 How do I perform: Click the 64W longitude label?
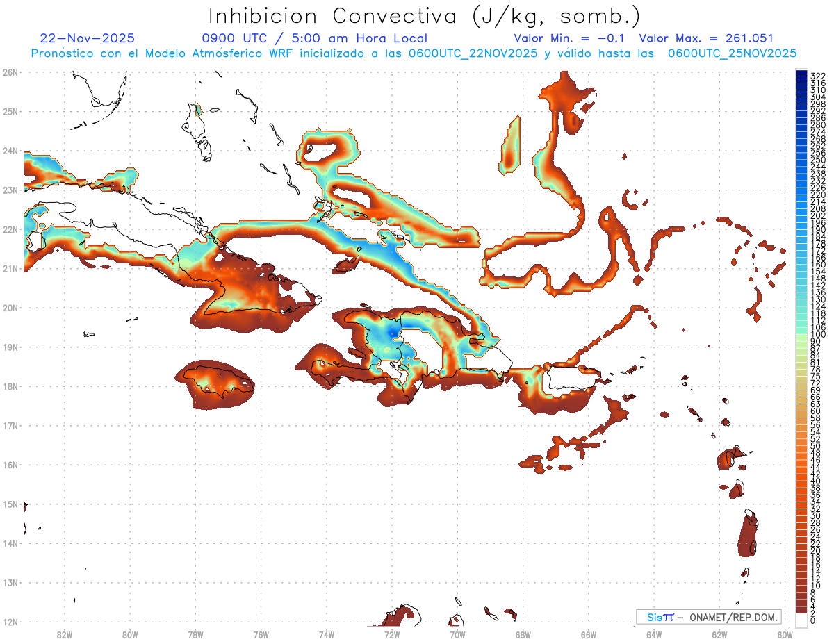(x=654, y=634)
